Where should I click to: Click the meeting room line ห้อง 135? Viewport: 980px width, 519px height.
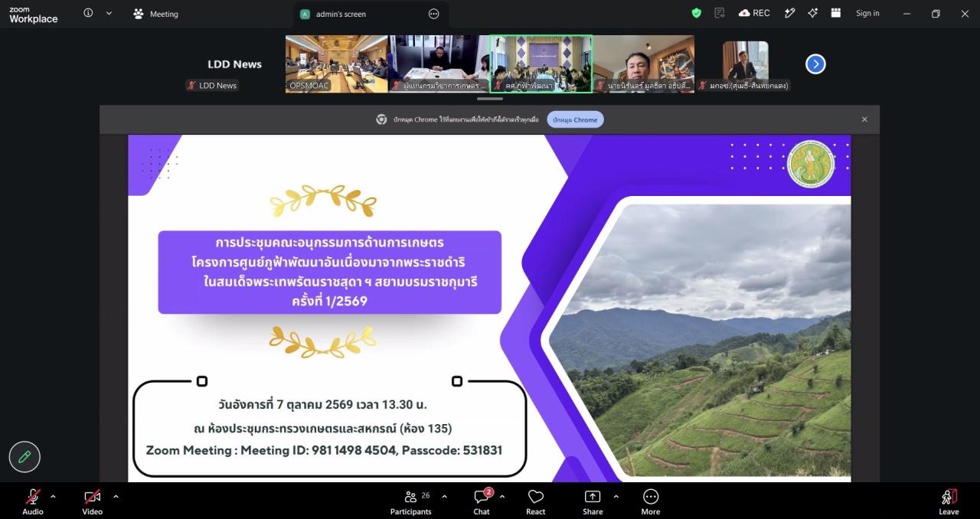(322, 428)
